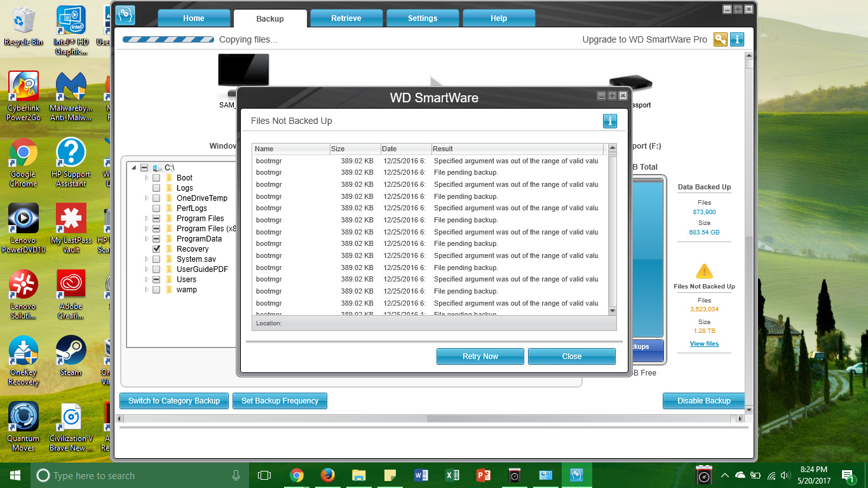Open Excel from the taskbar
Screen dimensions: 868x488
[452, 475]
